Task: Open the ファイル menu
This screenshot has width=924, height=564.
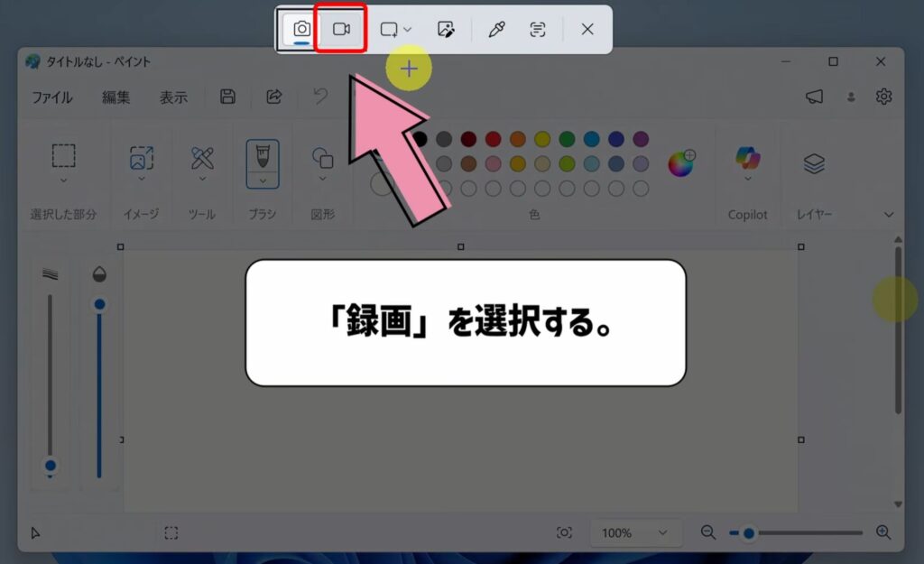Action: point(51,97)
